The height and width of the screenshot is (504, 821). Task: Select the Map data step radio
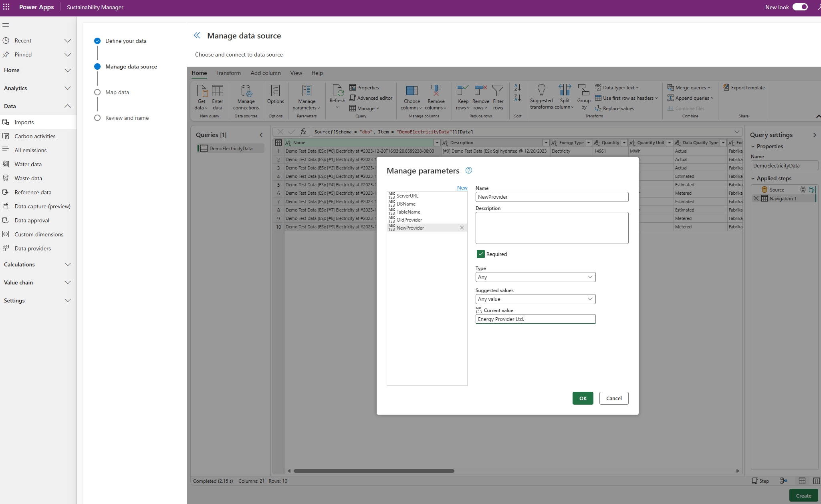97,92
